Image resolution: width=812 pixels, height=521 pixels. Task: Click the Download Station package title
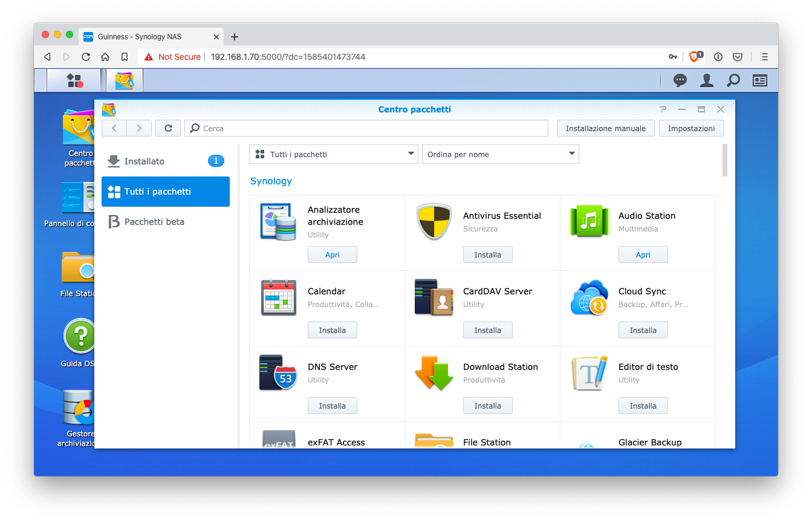[501, 367]
